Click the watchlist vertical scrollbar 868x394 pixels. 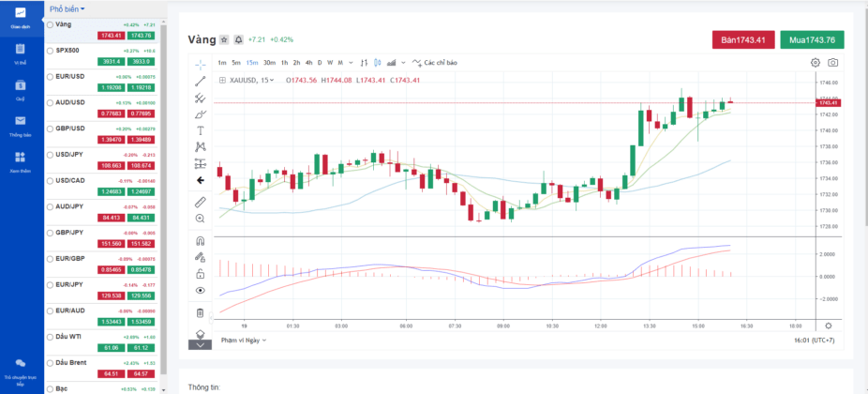tap(163, 200)
